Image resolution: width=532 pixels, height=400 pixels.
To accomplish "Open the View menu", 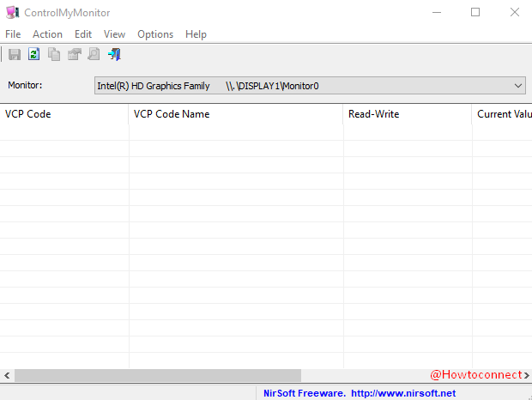I will [114, 34].
